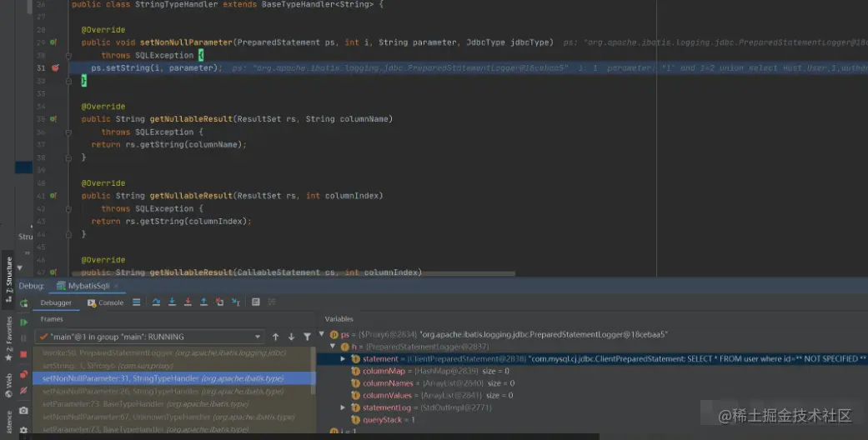Expand the statementLog variable node

(344, 407)
